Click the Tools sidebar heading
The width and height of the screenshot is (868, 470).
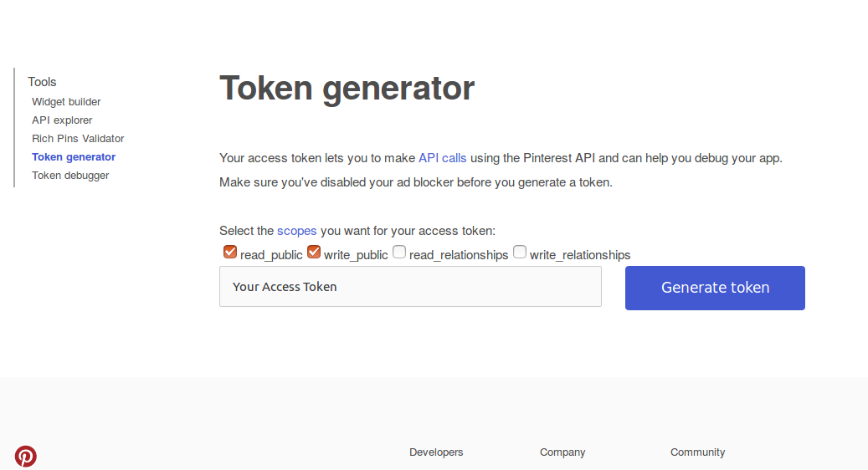[42, 82]
